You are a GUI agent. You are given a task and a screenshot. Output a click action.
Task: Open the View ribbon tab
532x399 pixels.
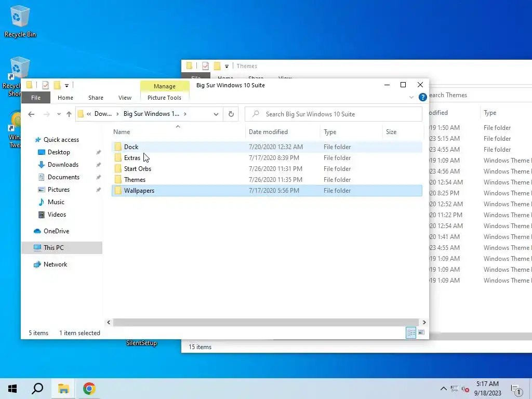(125, 97)
